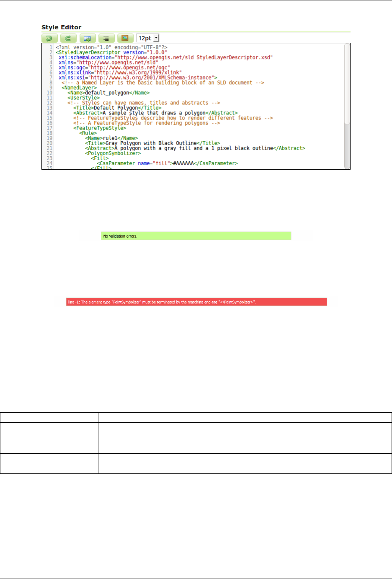The height and width of the screenshot is (579, 392).
Task: Place cursor on the xml version line
Action: point(111,47)
